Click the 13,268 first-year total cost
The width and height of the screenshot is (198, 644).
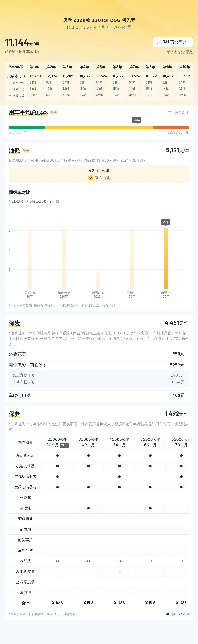(x=35, y=76)
